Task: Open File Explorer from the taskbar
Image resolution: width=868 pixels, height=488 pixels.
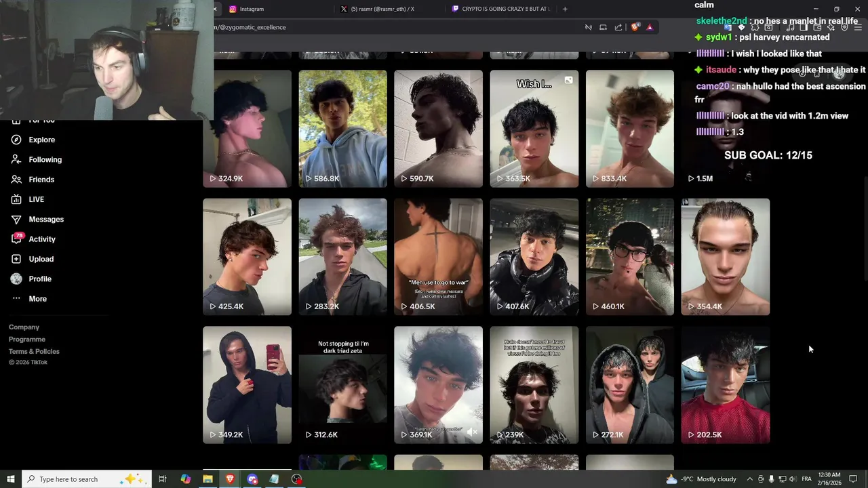Action: (208, 479)
